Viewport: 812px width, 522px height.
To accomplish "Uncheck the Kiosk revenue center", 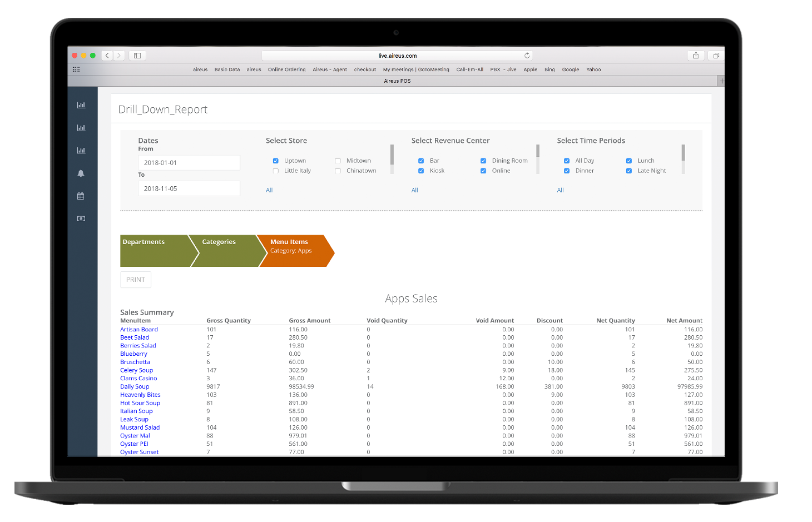I will click(x=421, y=171).
